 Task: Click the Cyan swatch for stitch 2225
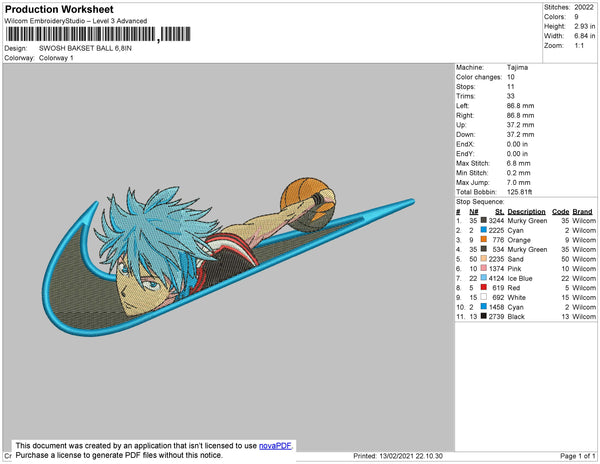[x=484, y=230]
